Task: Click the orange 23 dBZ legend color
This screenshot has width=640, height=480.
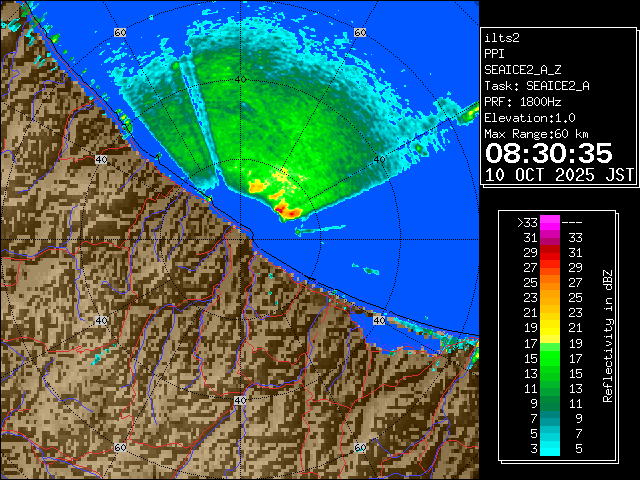Action: pyautogui.click(x=549, y=297)
